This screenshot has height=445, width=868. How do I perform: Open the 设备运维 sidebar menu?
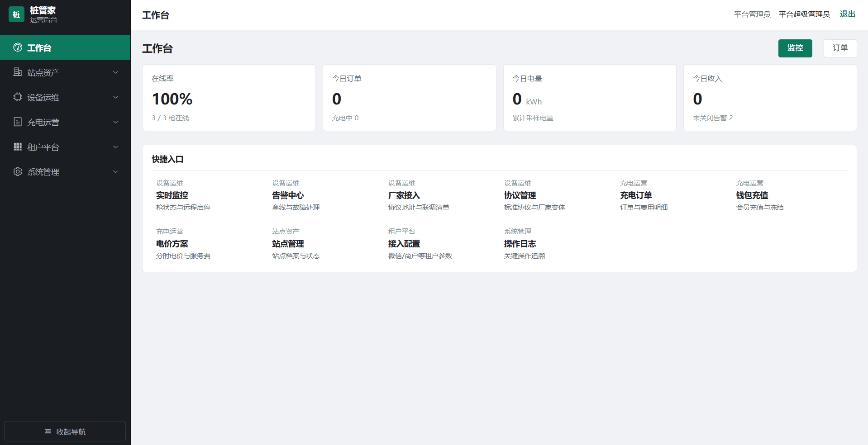pos(65,97)
